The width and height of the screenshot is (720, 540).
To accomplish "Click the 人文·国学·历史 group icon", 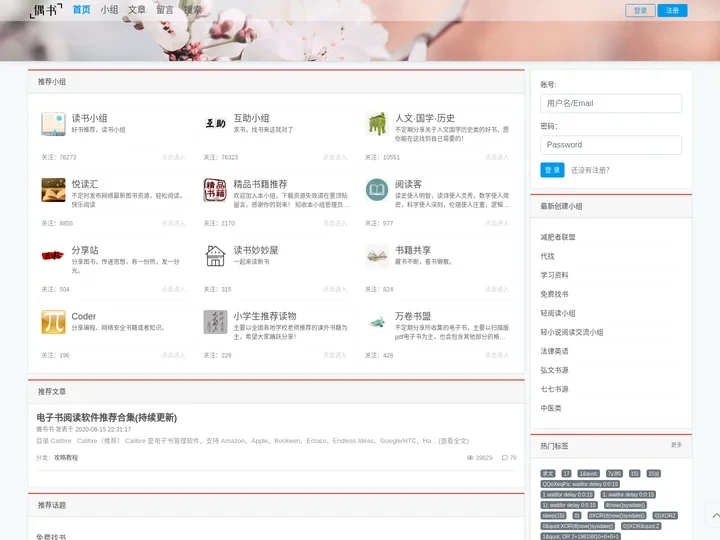I will tap(377, 124).
